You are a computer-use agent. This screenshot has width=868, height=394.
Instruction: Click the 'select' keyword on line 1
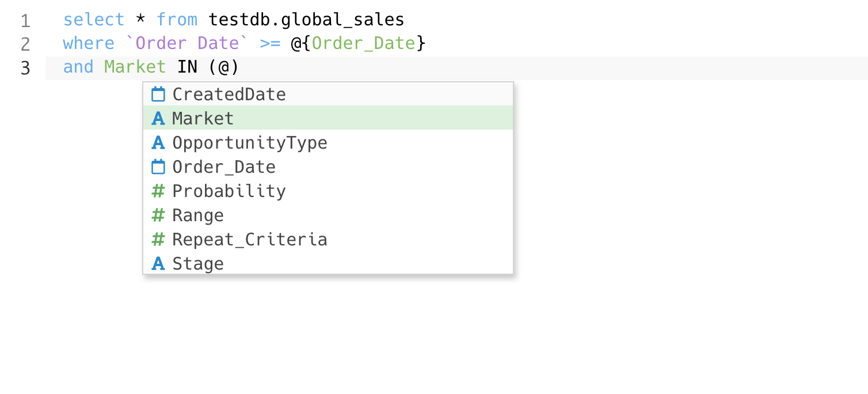(93, 20)
